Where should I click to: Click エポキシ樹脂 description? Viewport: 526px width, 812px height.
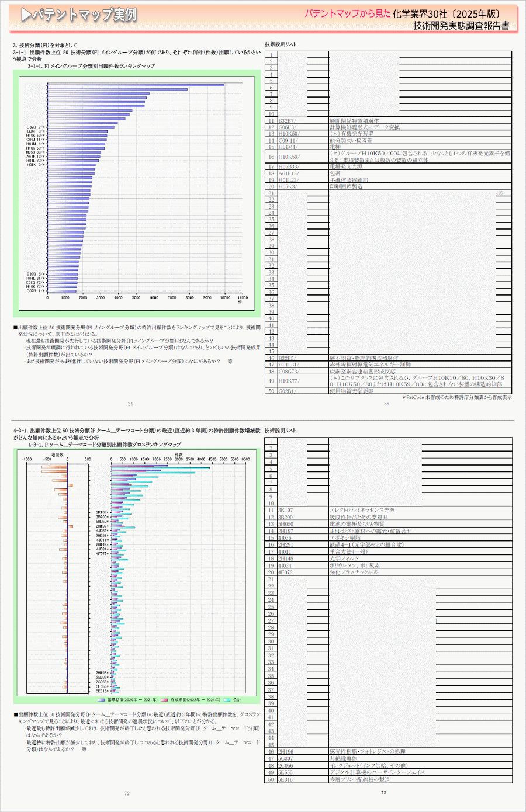345,538
